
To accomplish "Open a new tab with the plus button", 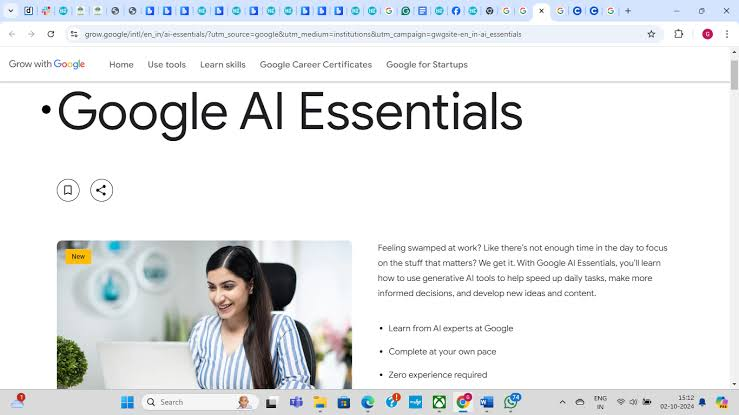I will tap(628, 10).
